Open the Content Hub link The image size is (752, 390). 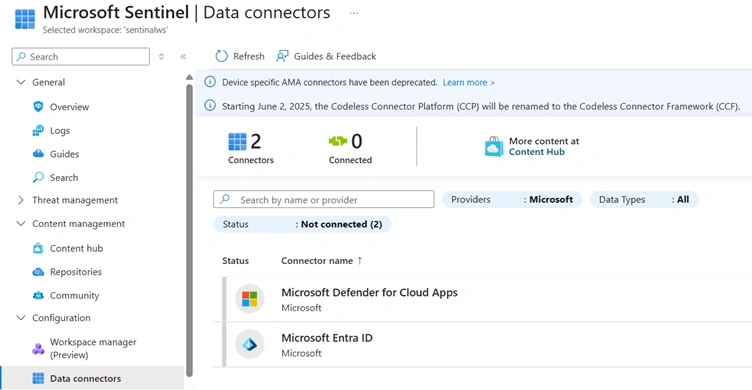(537, 152)
